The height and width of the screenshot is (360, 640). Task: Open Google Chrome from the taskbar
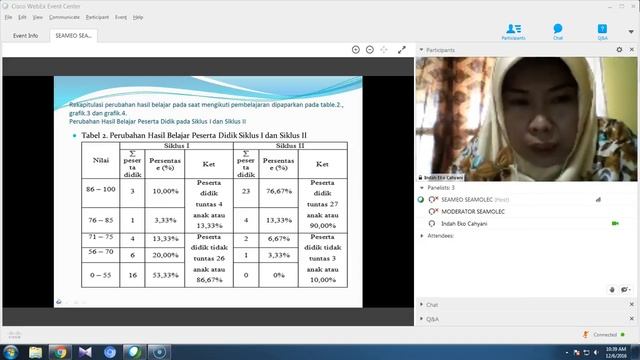click(x=60, y=352)
